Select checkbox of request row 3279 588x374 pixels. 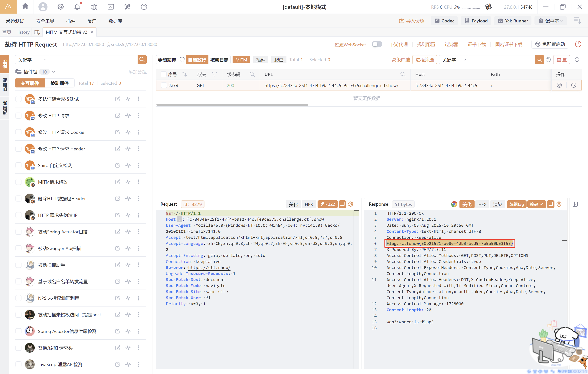point(164,85)
